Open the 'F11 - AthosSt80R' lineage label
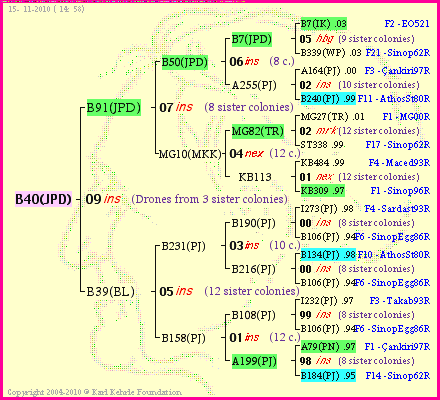Screen dimensions: 440x400 click(x=394, y=99)
